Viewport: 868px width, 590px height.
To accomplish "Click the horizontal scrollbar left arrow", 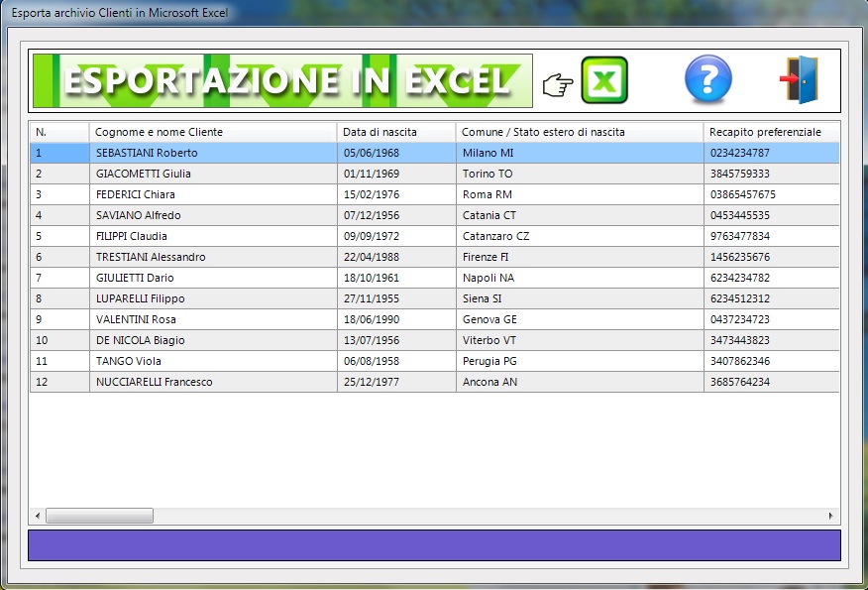I will [38, 516].
